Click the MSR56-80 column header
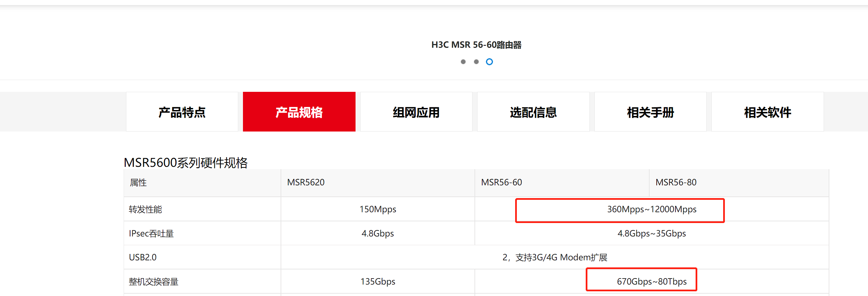The width and height of the screenshot is (868, 296). point(675,182)
